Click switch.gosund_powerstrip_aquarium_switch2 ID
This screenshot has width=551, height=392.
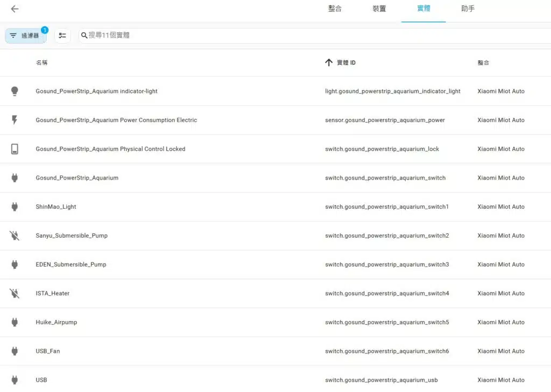(x=387, y=236)
